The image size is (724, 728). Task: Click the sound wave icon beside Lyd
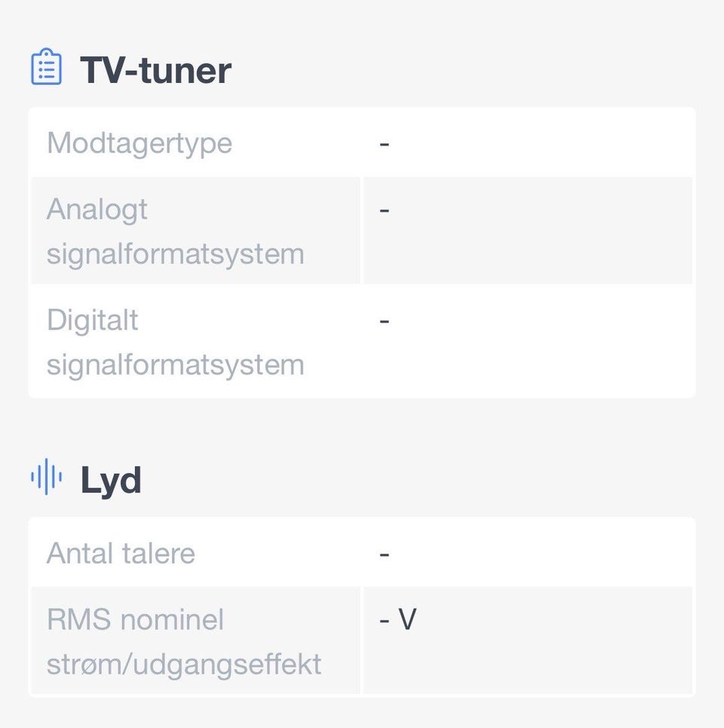tap(46, 477)
